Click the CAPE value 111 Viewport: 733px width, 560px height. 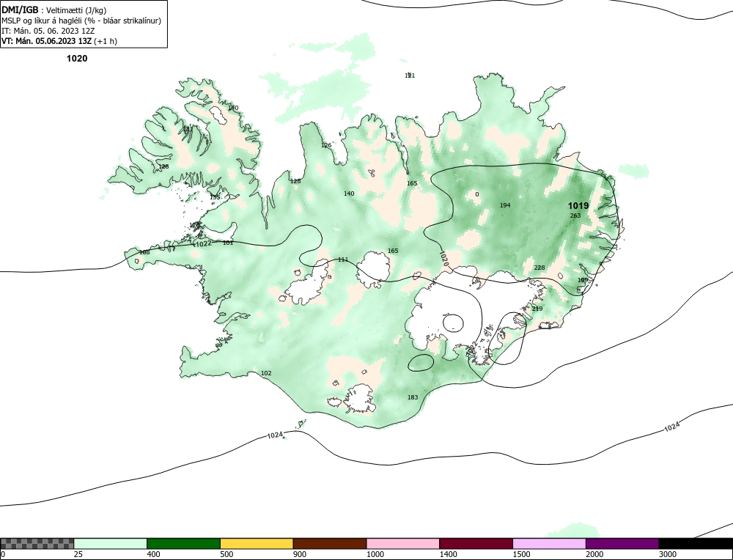pyautogui.click(x=343, y=259)
